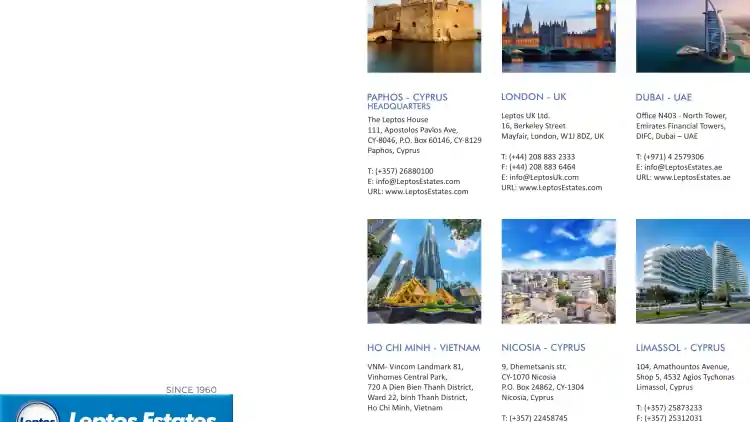Viewport: 750px width, 422px height.
Task: Select the LONDON - UK heading
Action: [x=533, y=97]
